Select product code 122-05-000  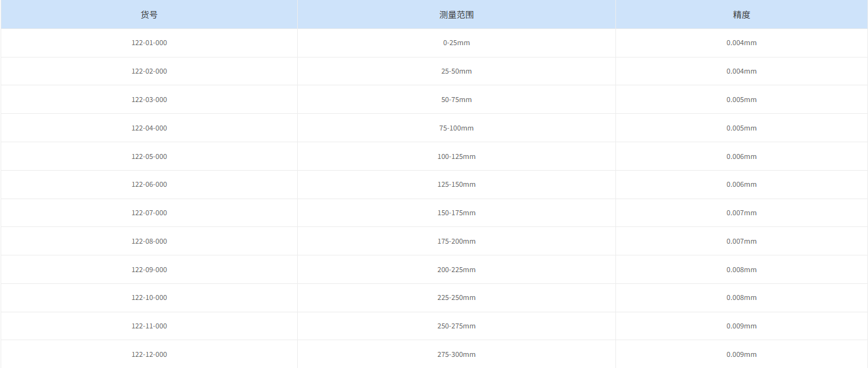(x=149, y=156)
